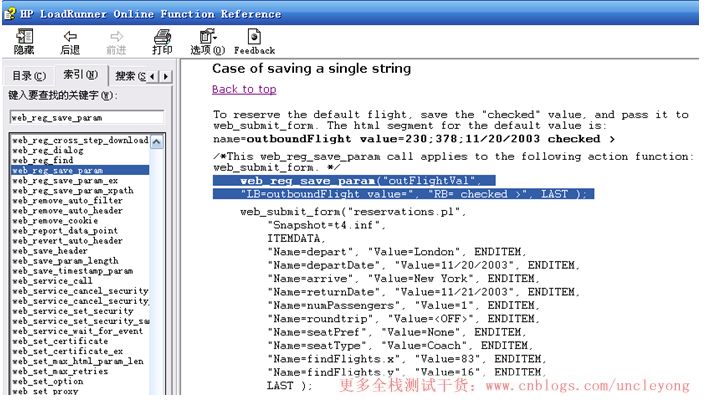Click the web_submit_form("reservations.pl" line
This screenshot has height=408, width=706.
(353, 212)
